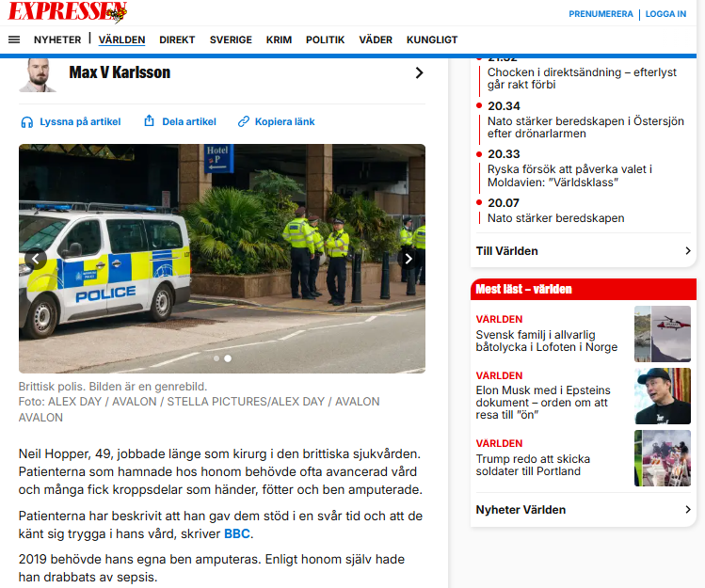Select second carousel dot indicator
The image size is (705, 588).
tap(228, 358)
